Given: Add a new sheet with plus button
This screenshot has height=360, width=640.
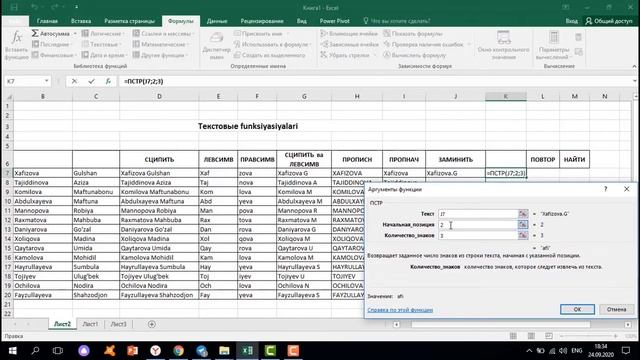Looking at the screenshot, I should [x=152, y=324].
